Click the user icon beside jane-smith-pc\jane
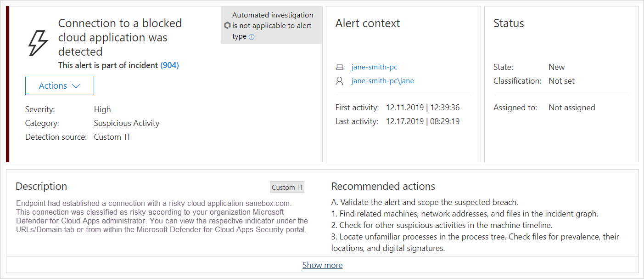Screen dimensions: 644x279 click(x=340, y=80)
